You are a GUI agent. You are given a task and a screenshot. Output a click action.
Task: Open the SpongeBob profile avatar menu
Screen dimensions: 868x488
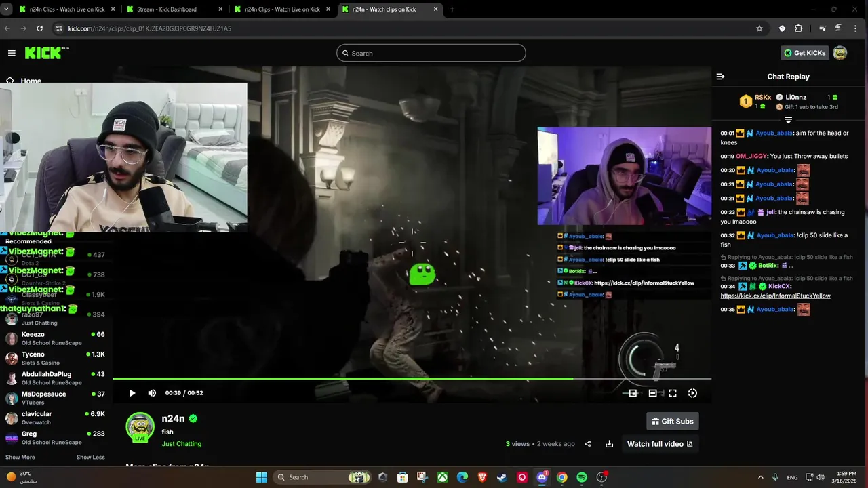(840, 53)
